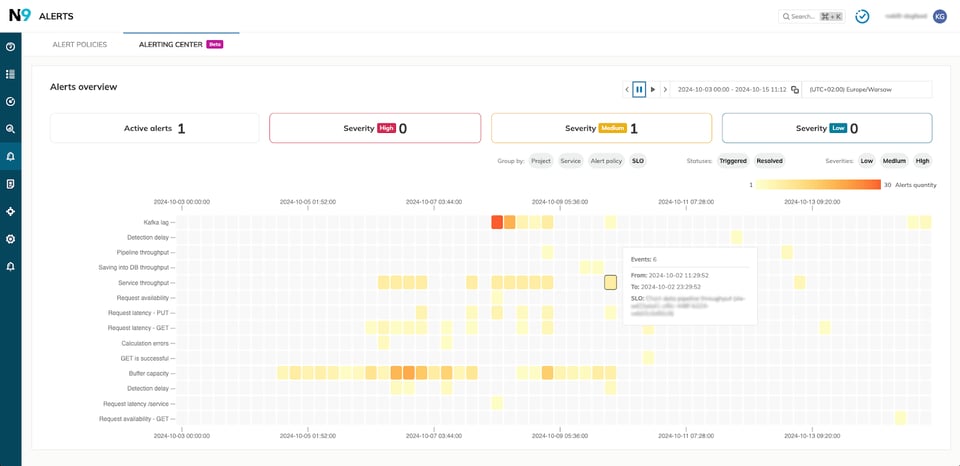This screenshot has width=960, height=466.
Task: Click the N9 logo
Action: (x=19, y=17)
